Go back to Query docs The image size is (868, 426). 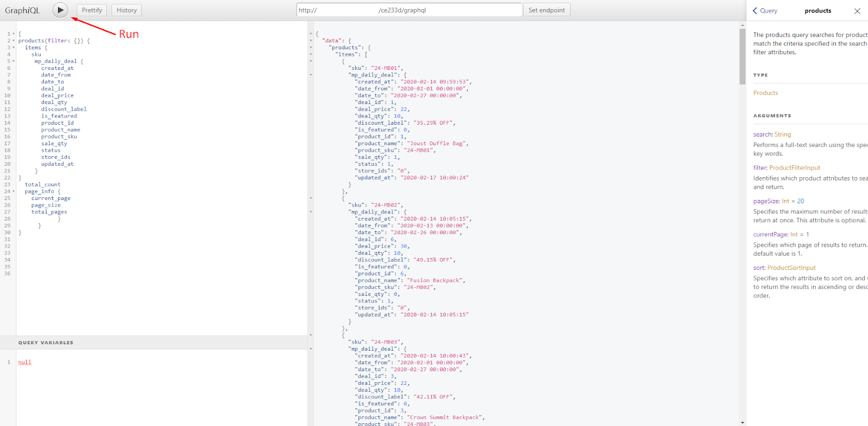765,11
